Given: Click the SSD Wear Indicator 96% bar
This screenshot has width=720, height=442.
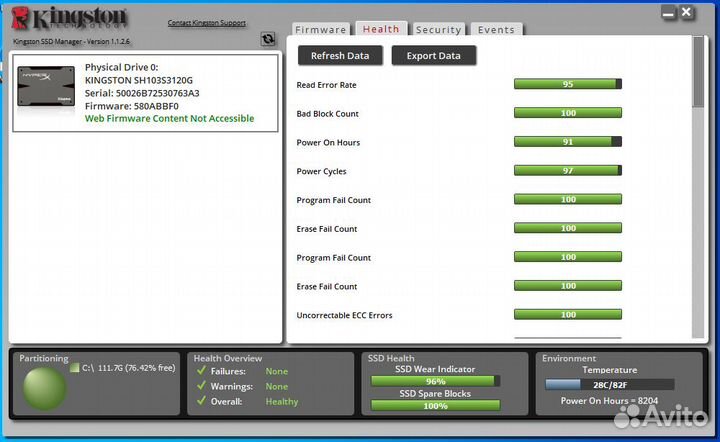Looking at the screenshot, I should [x=435, y=381].
